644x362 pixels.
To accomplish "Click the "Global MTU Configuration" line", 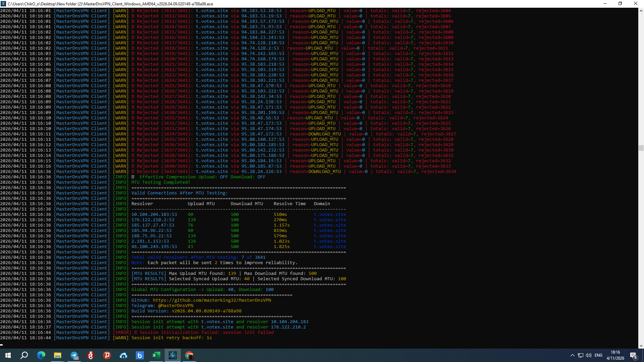I will (202, 290).
